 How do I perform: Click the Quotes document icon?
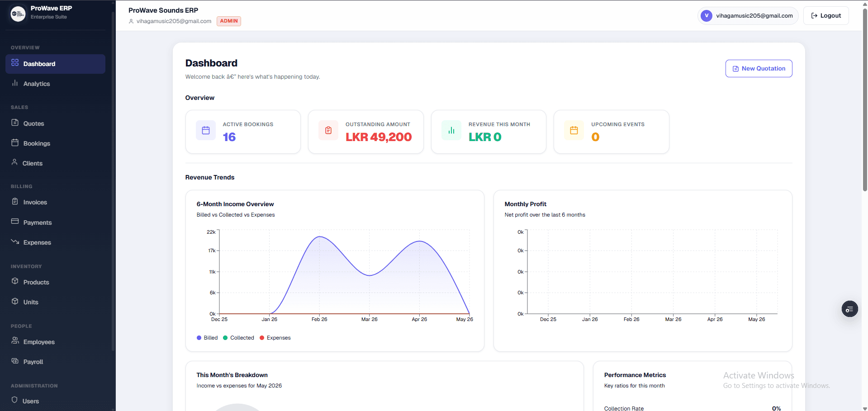[15, 123]
